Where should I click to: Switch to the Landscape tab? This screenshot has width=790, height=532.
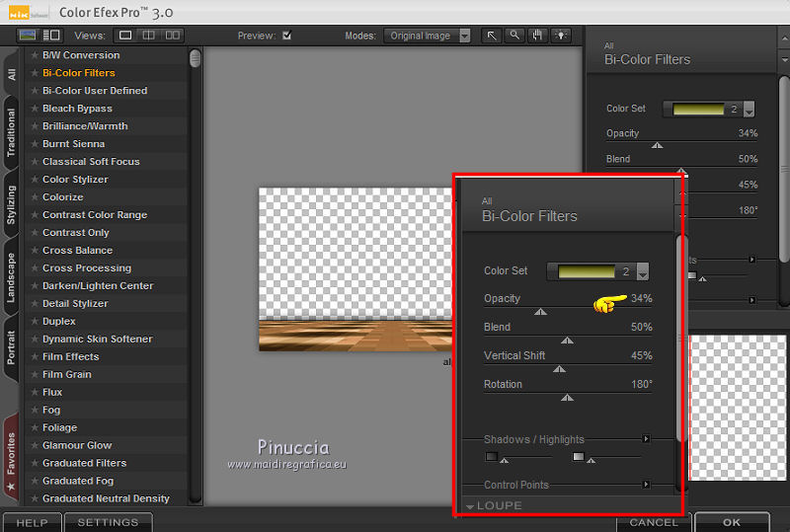[11, 277]
